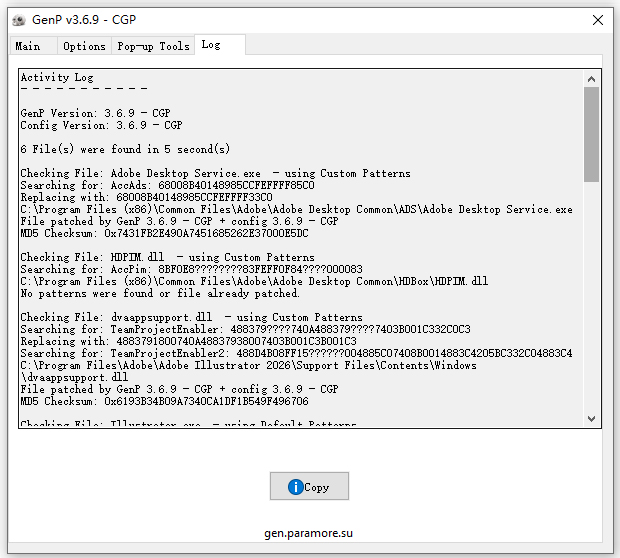
Task: Click the HDBox\HDPIM.dll path line
Action: [x=254, y=281]
